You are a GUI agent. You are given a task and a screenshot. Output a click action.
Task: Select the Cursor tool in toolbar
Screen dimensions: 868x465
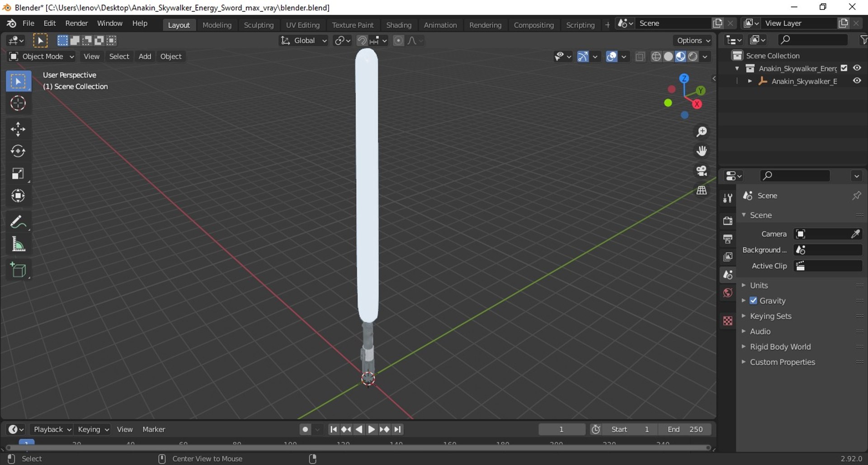18,104
